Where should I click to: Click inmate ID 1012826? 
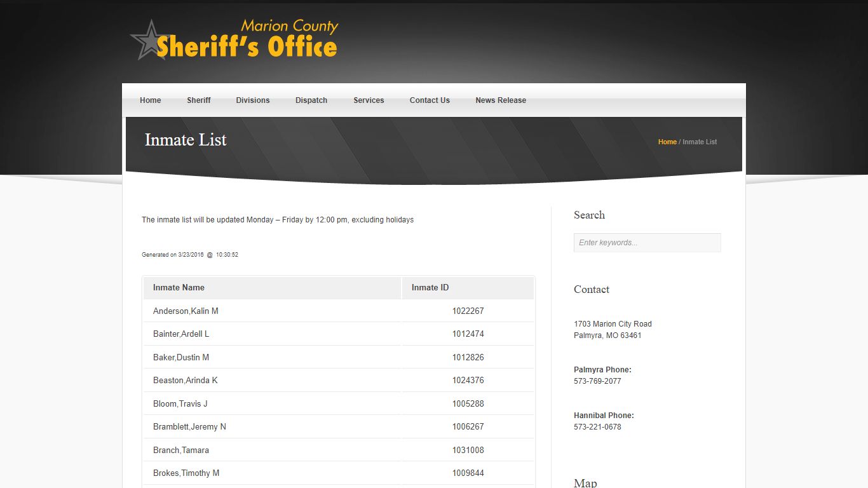pyautogui.click(x=468, y=357)
